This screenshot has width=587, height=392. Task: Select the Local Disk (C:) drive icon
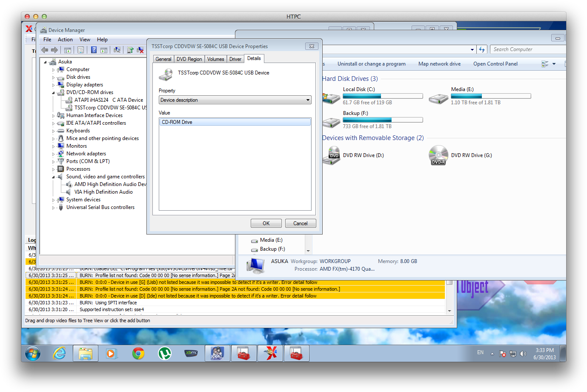click(x=332, y=98)
